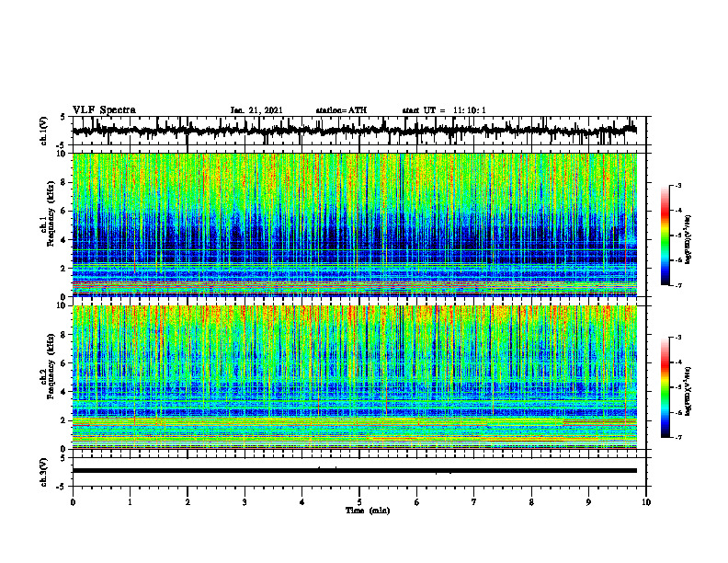Image resolution: width=728 pixels, height=563 pixels.
Task: Click the 'VLF Spectra' title text
Action: tap(104, 110)
